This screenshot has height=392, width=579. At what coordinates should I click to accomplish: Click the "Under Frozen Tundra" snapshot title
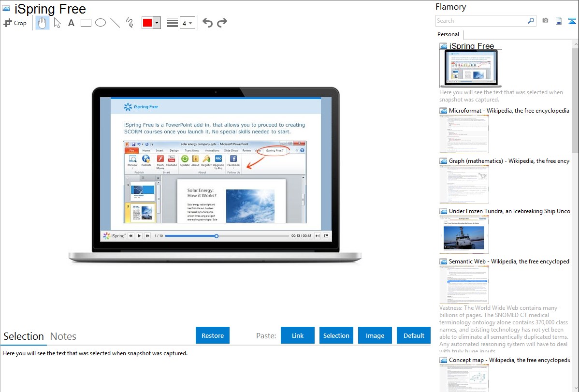(509, 211)
